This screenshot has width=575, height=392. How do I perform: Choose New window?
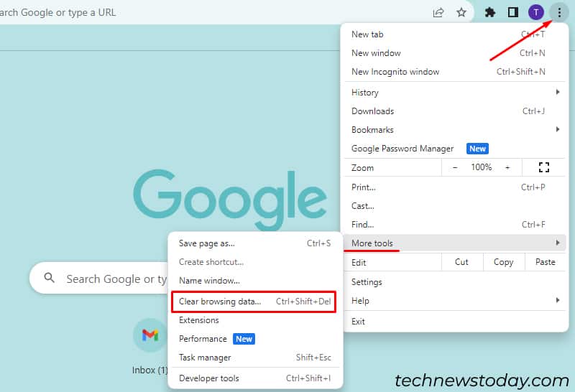pyautogui.click(x=455, y=53)
